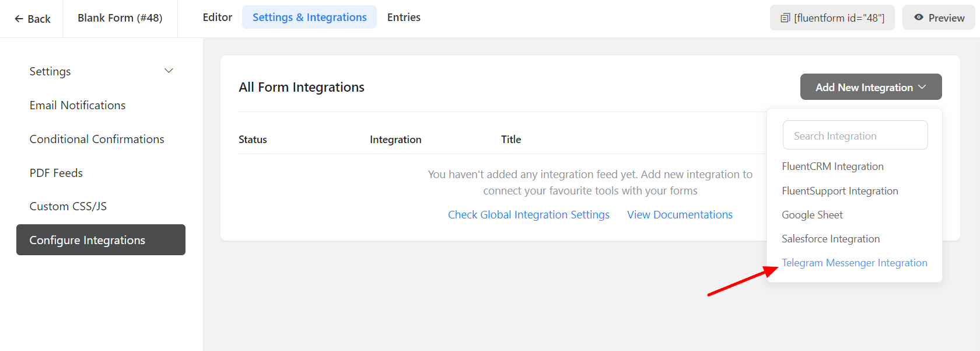
Task: Click the Search Integration input field
Action: click(855, 135)
